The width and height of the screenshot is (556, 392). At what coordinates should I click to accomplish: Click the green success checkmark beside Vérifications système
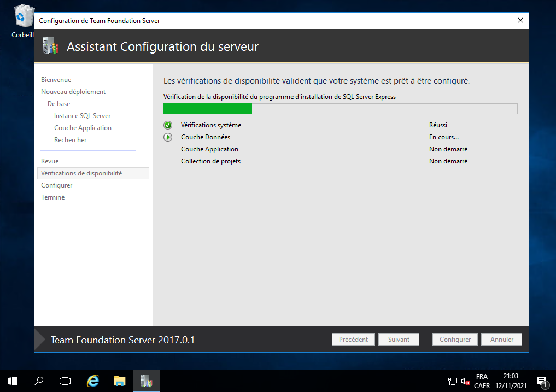(168, 125)
